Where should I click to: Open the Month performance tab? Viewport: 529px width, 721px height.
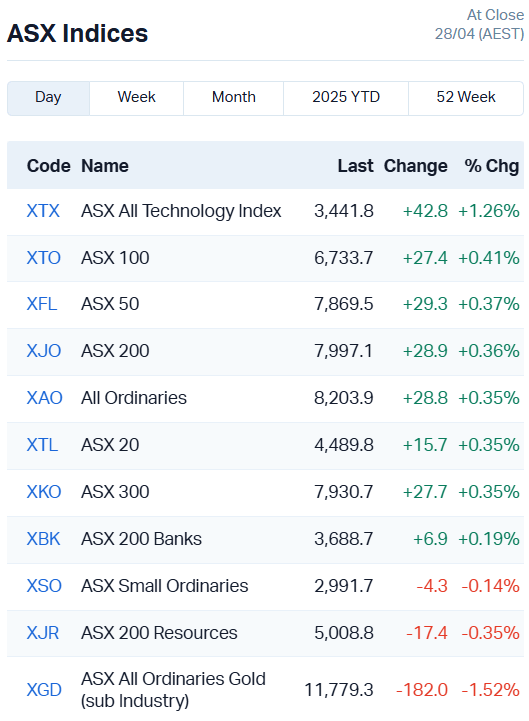(234, 98)
